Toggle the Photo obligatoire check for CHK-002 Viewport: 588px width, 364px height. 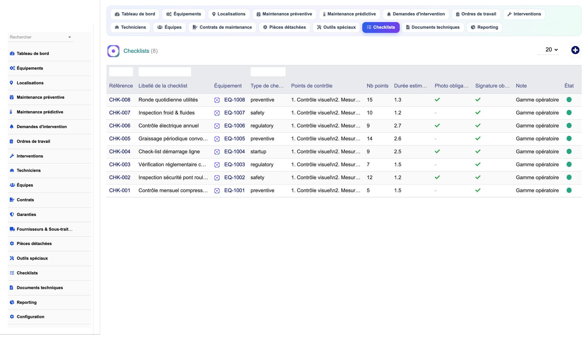tap(437, 178)
